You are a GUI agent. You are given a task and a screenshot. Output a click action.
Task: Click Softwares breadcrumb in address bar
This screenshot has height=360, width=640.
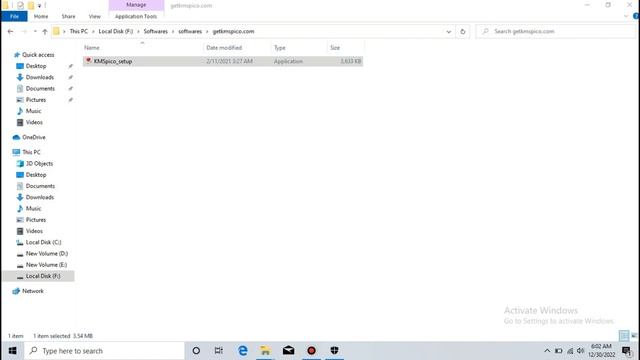click(156, 31)
